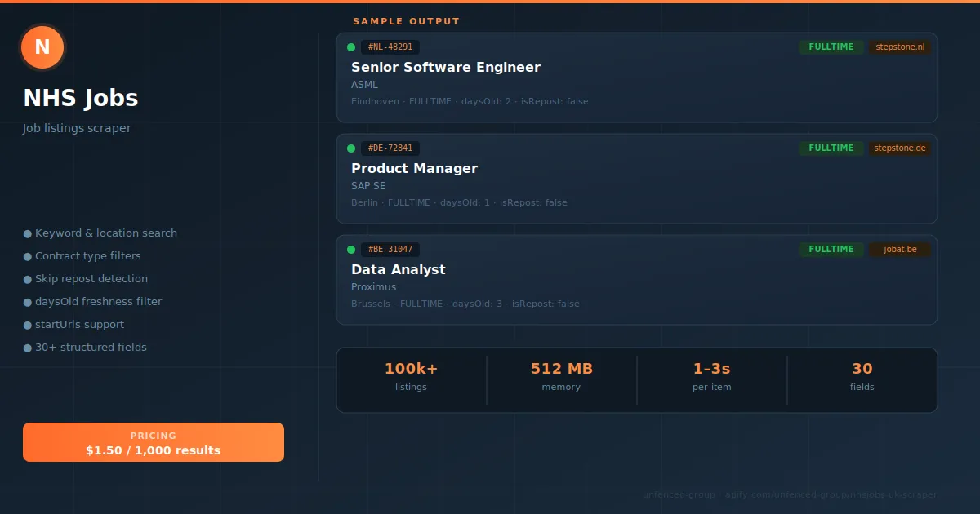Viewport: 980px width, 514px height.
Task: Click the green status dot beside #NL-48291
Action: tap(351, 47)
